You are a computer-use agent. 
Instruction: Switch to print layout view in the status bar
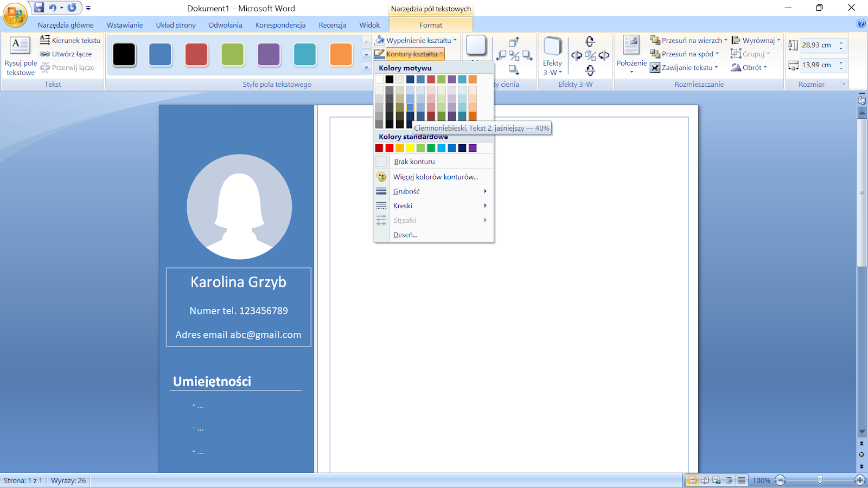[x=693, y=480]
